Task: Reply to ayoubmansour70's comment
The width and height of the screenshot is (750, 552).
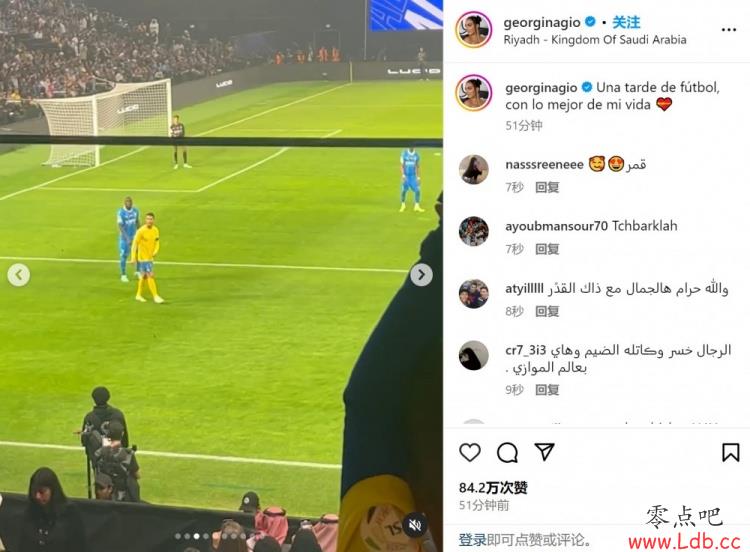Action: (547, 249)
